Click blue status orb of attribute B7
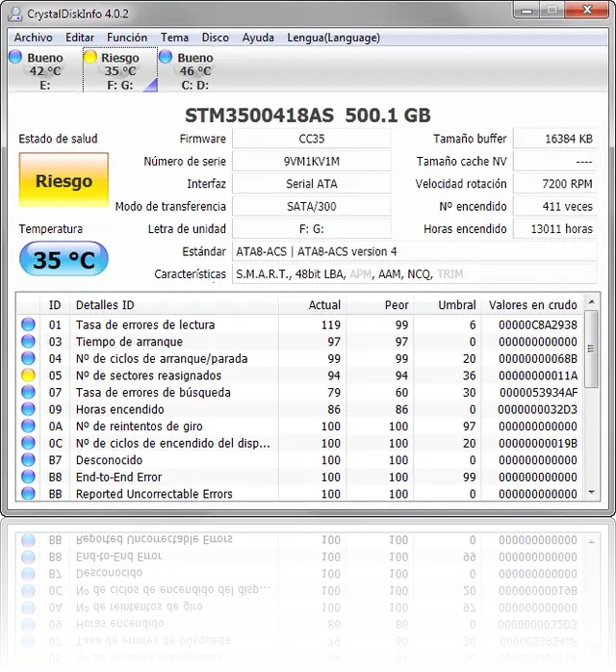Screen dimensions: 616x672 (x=28, y=460)
